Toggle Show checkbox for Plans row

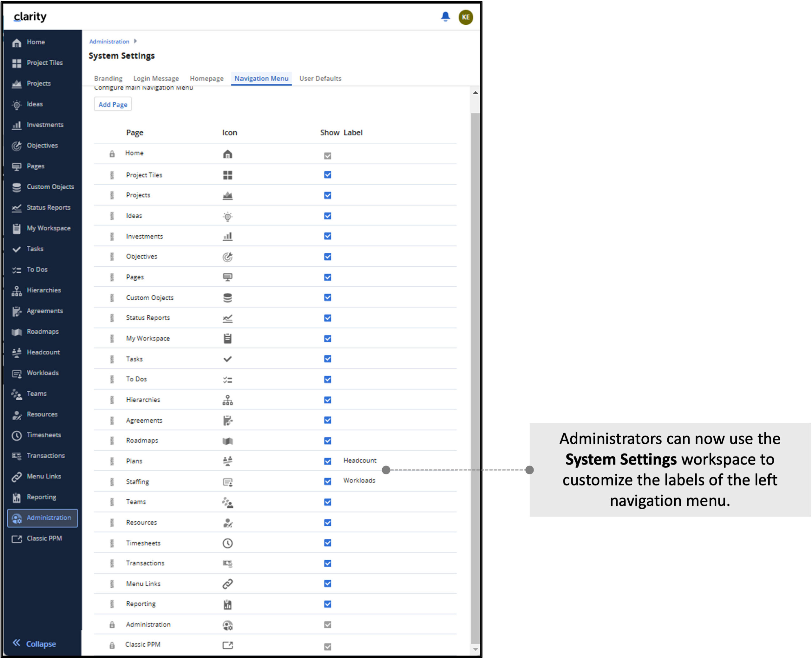[x=328, y=461]
